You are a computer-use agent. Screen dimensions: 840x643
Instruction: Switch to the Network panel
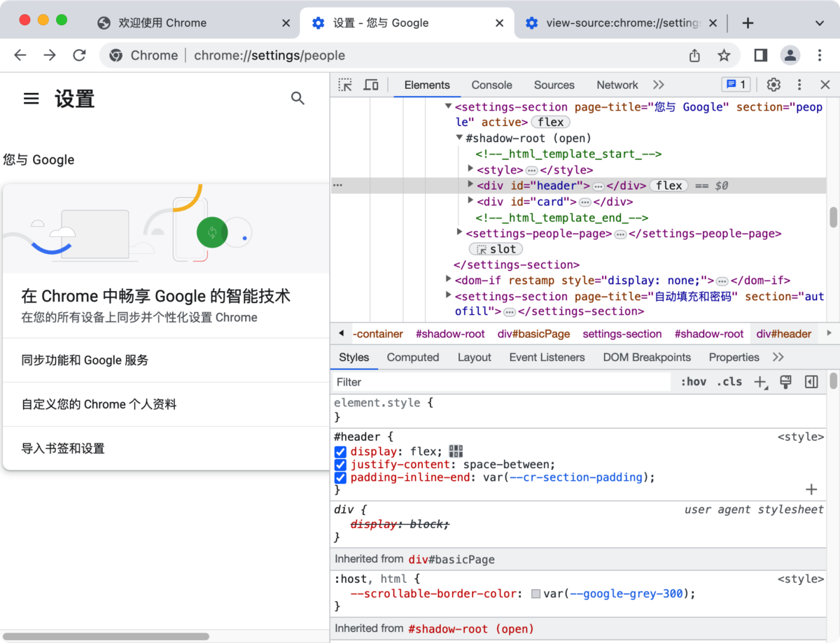617,85
